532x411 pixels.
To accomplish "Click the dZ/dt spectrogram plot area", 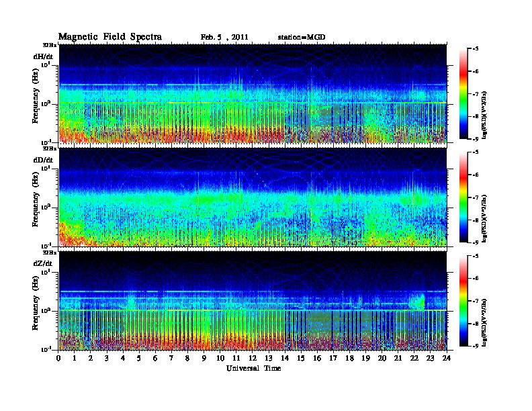I will tap(253, 301).
